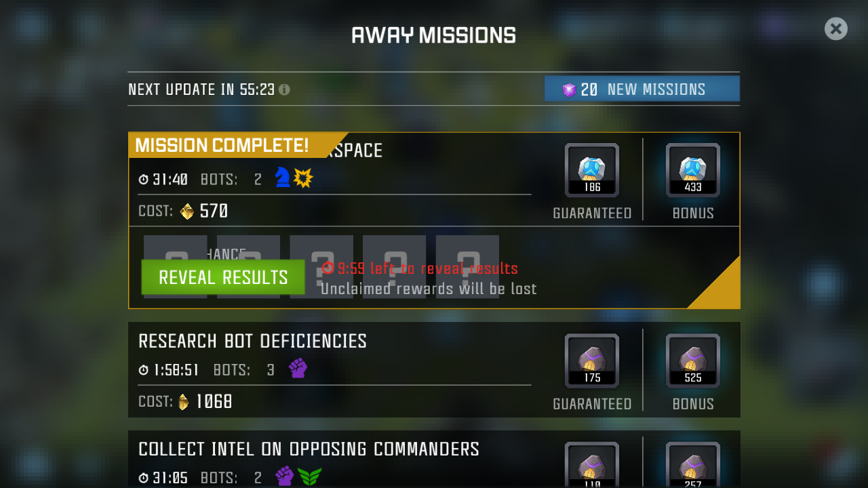
Task: Click the 1068 gold cost icon
Action: click(184, 402)
